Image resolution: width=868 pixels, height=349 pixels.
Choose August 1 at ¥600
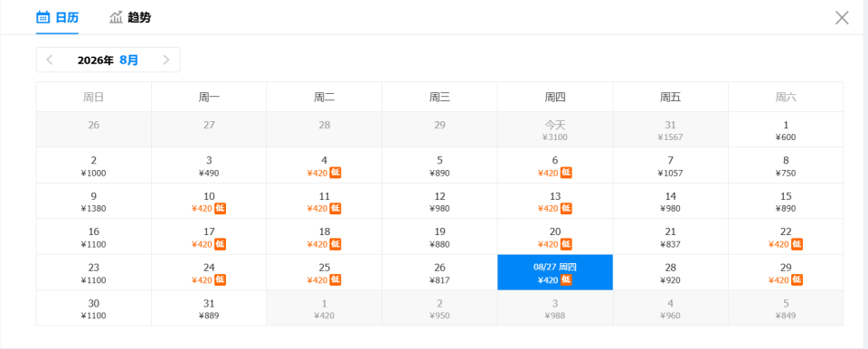point(786,129)
